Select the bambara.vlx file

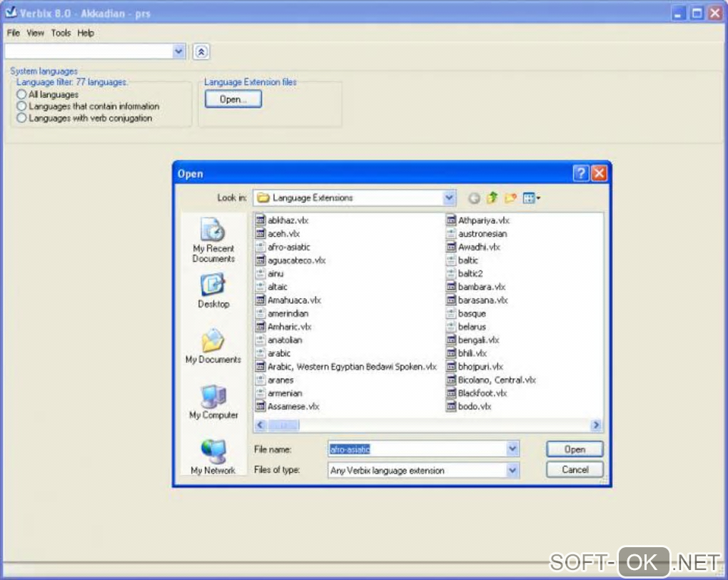[x=476, y=287]
